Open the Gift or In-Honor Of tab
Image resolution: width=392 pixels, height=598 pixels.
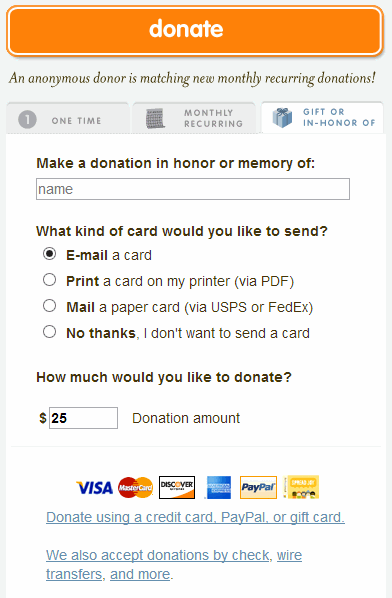[322, 118]
